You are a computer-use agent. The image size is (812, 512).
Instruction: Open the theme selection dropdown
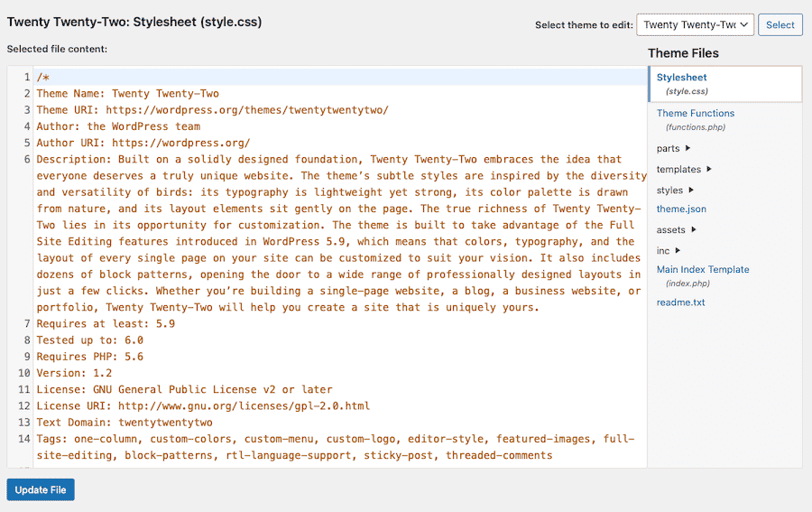695,25
